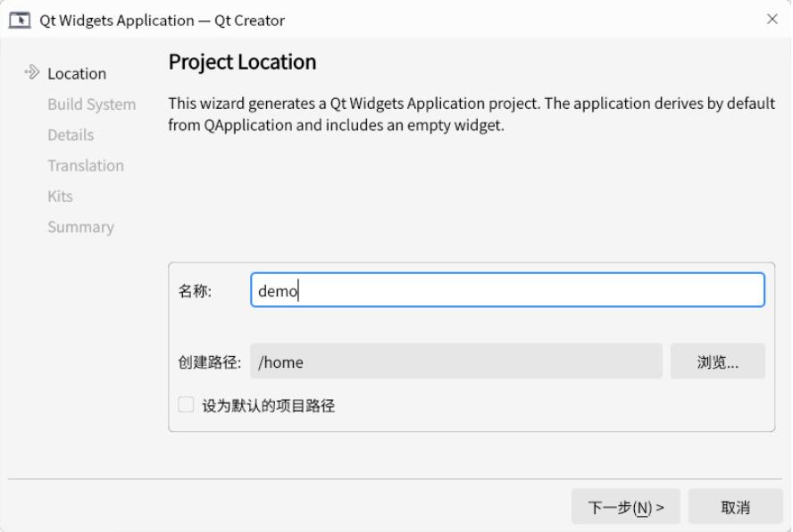Click the 下一步(N) next button

(625, 506)
